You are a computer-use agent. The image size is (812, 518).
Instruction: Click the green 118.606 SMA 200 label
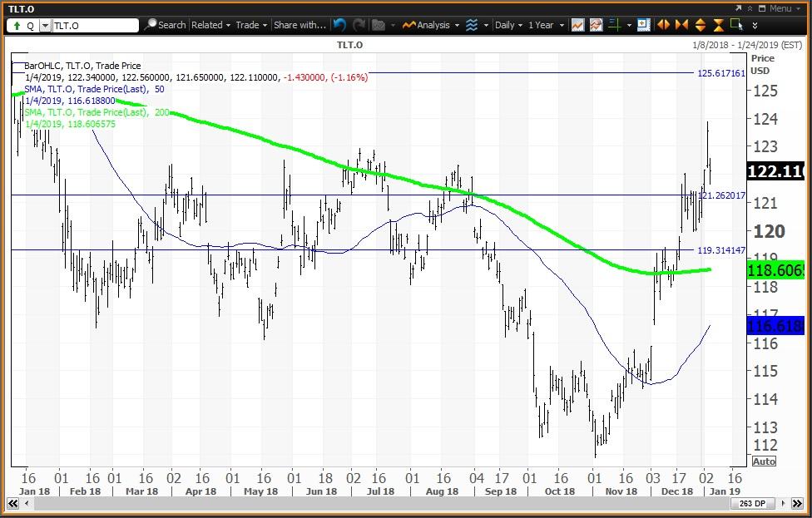click(775, 270)
